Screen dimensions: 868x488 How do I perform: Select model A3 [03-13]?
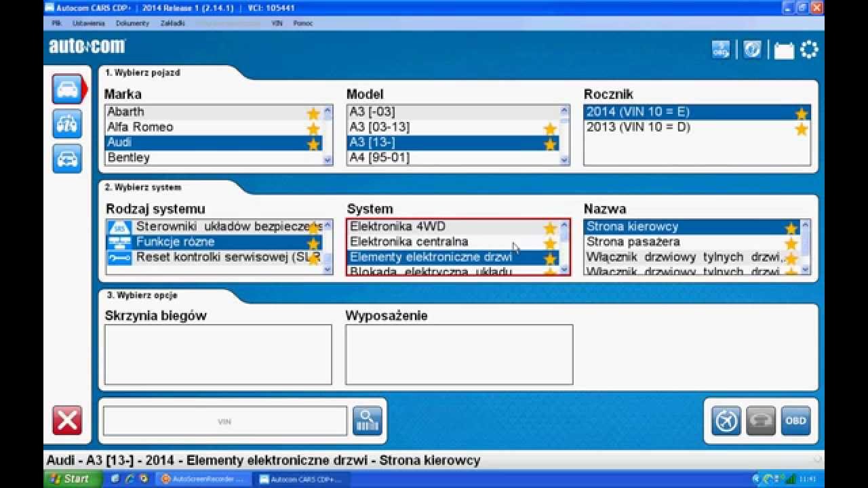(x=453, y=127)
